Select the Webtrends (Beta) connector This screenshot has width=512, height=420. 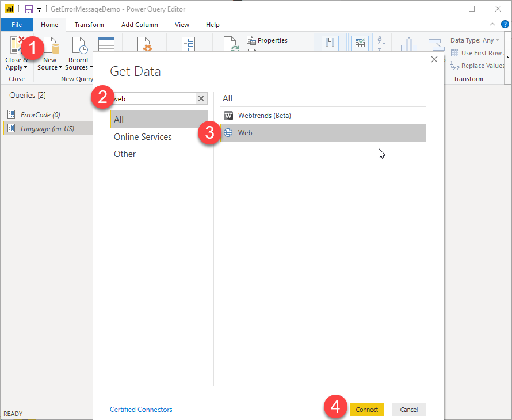[323, 116]
